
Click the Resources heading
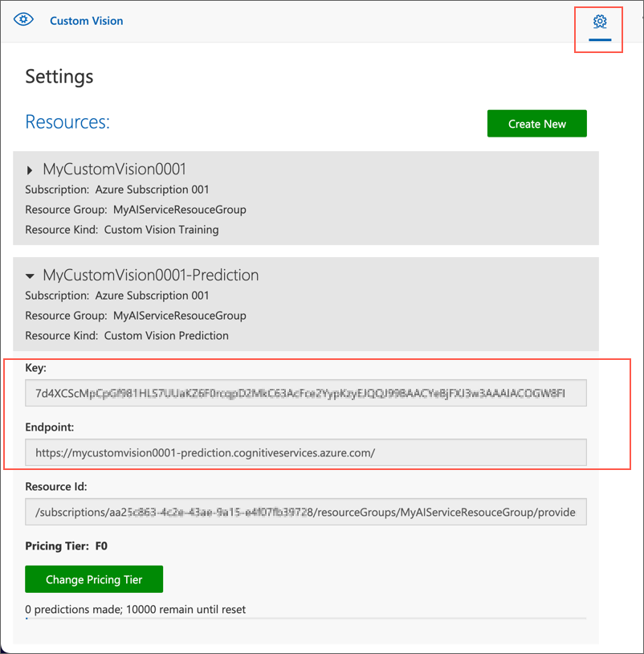(x=67, y=122)
